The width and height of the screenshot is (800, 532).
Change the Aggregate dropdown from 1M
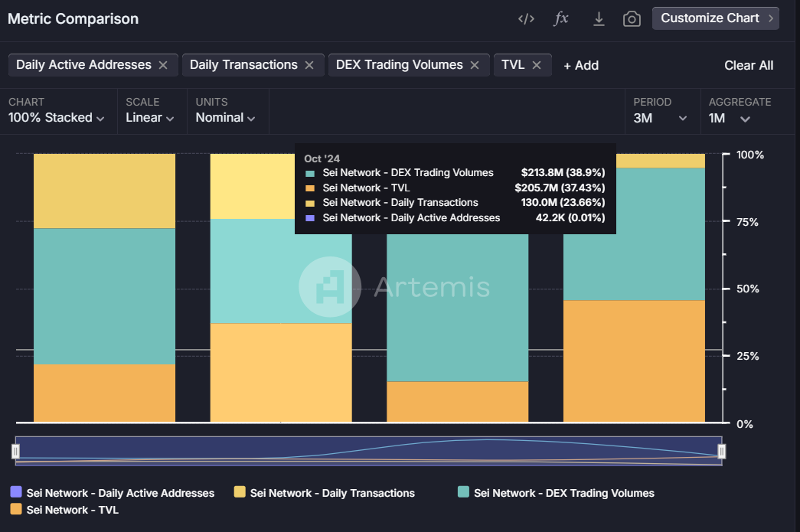[730, 119]
